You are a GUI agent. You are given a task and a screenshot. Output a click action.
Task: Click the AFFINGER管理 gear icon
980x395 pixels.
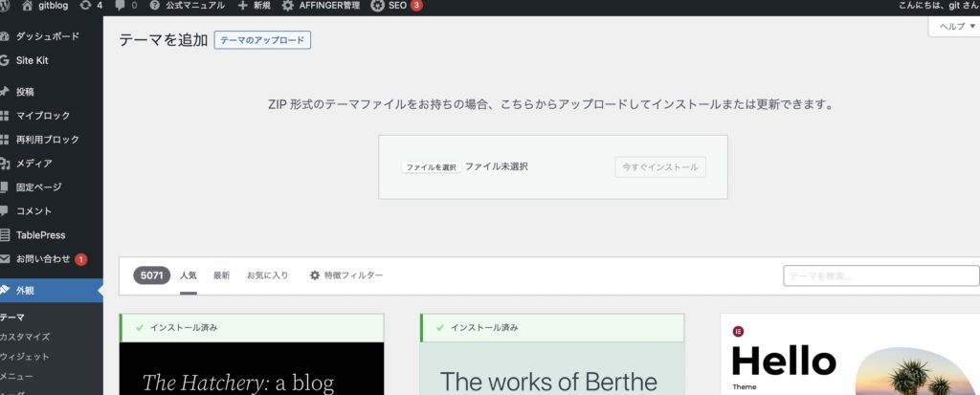pos(288,6)
